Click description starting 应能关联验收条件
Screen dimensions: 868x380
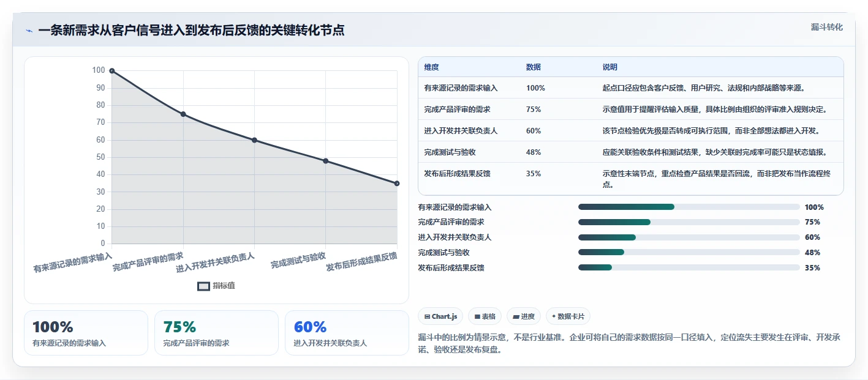point(715,152)
